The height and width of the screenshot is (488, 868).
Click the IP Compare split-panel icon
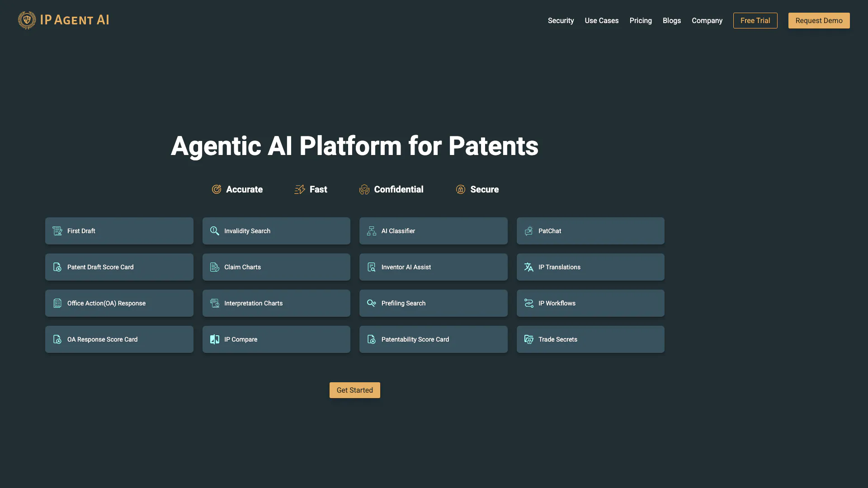click(215, 339)
